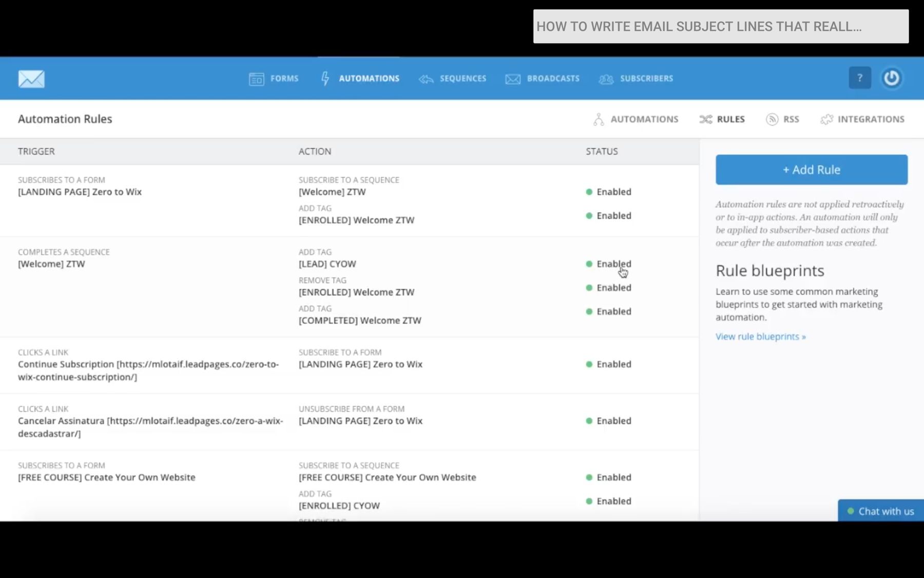Click add tag action [ENROLLED] CYOW
924x578 pixels.
339,506
